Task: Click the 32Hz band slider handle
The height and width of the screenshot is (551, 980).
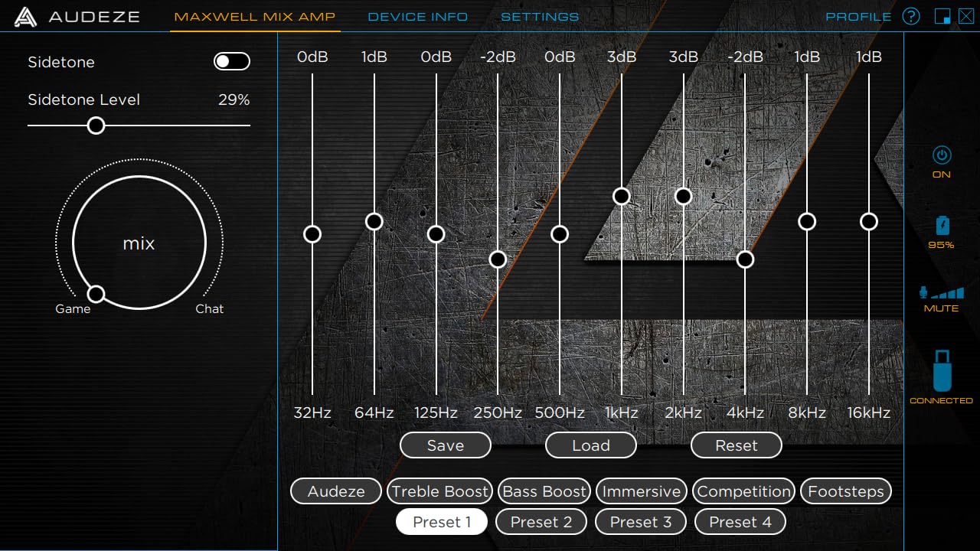Action: [x=312, y=234]
